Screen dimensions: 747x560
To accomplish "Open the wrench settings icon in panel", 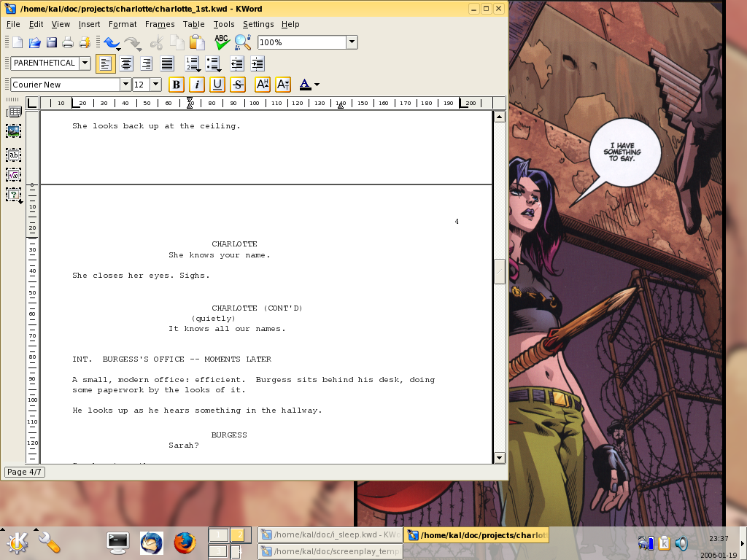I will (x=49, y=542).
